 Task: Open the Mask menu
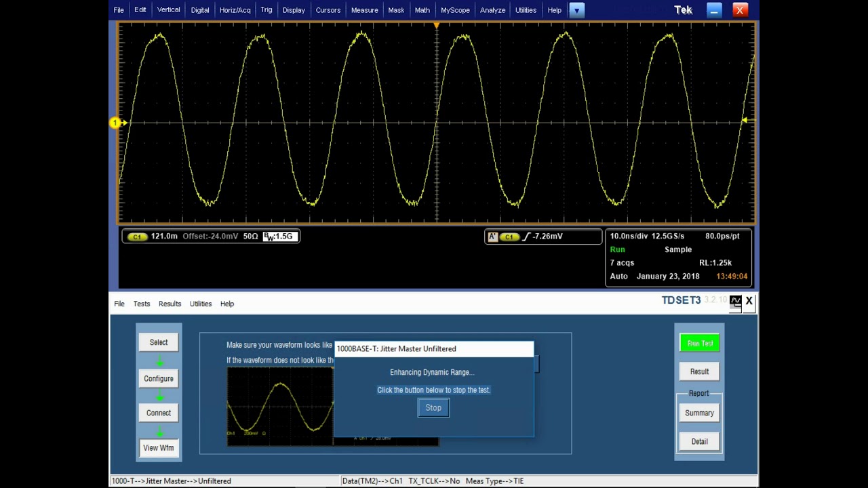click(396, 10)
